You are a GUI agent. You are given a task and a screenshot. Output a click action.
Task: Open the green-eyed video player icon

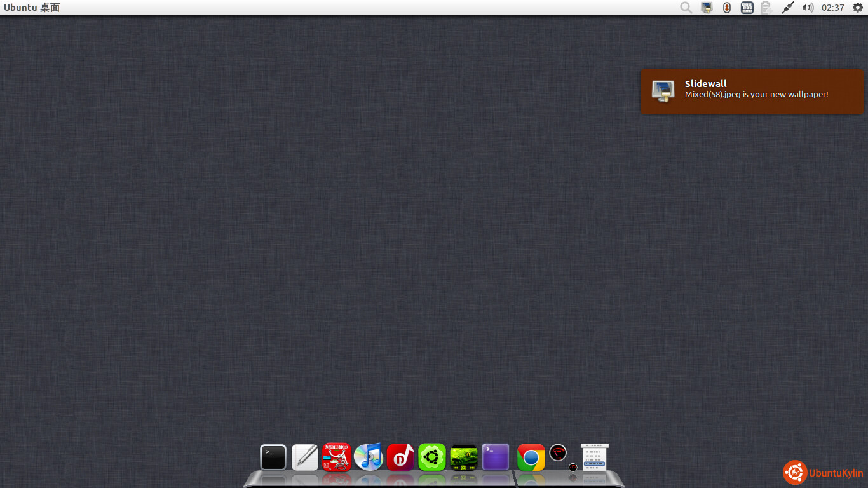pos(464,457)
